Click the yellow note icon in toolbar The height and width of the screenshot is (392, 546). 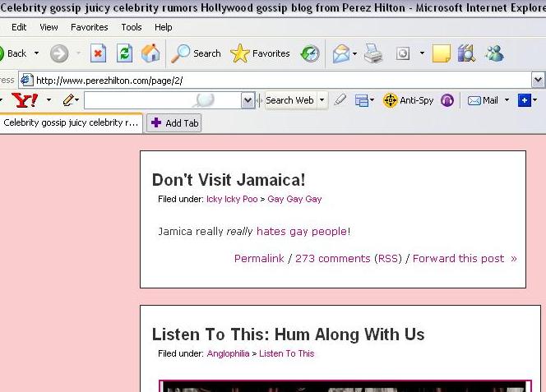coord(442,53)
